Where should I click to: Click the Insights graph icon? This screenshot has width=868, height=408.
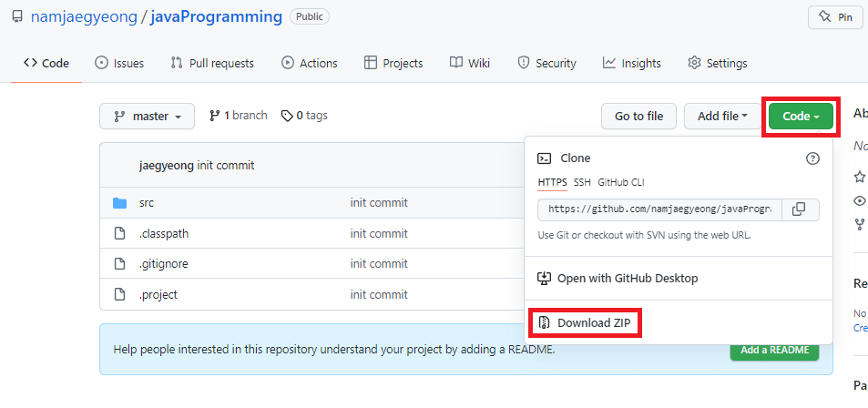[x=609, y=63]
